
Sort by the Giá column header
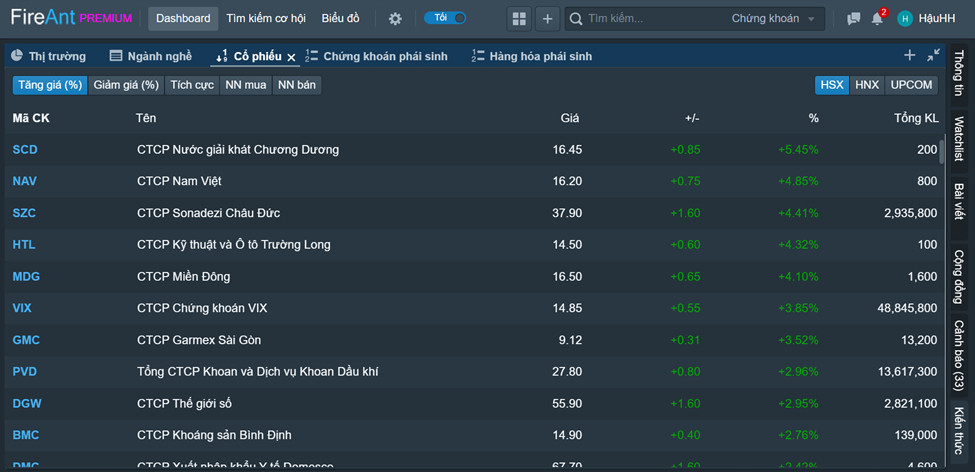coord(570,118)
